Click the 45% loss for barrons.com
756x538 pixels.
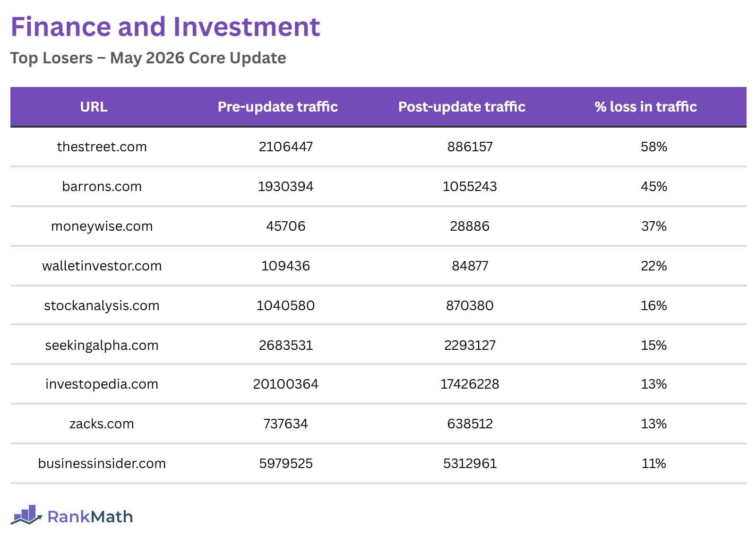point(654,186)
